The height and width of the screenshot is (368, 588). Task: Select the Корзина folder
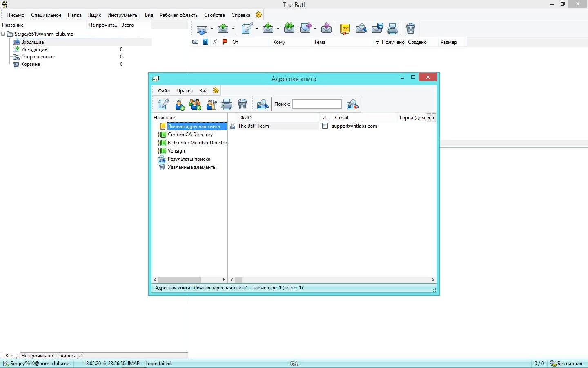coord(31,64)
